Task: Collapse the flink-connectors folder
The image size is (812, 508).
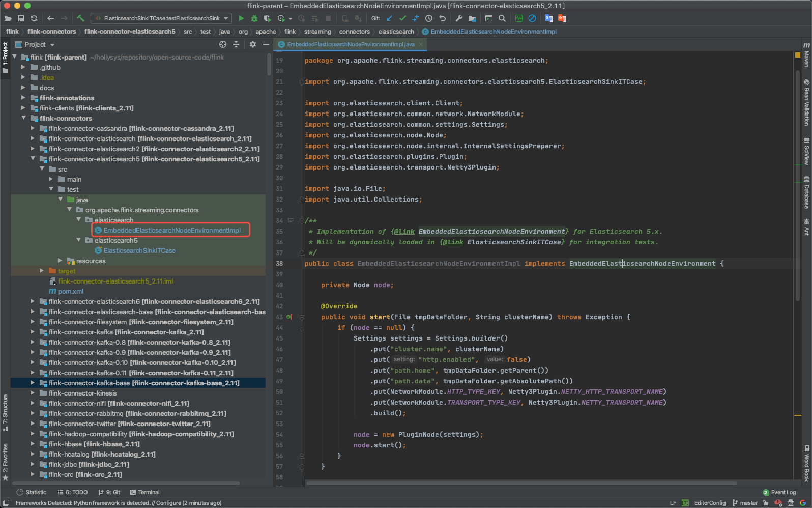Action: [23, 118]
